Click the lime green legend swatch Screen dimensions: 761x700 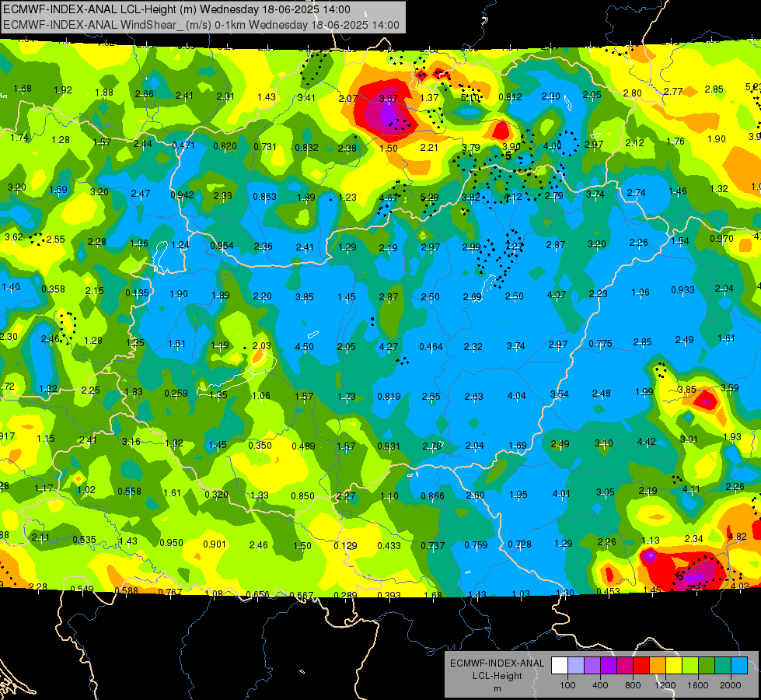tap(690, 665)
